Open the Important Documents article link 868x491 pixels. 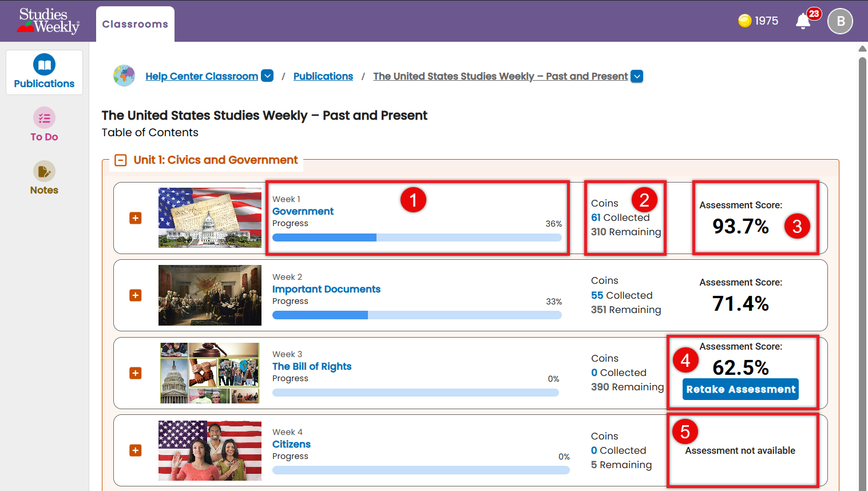coord(326,289)
